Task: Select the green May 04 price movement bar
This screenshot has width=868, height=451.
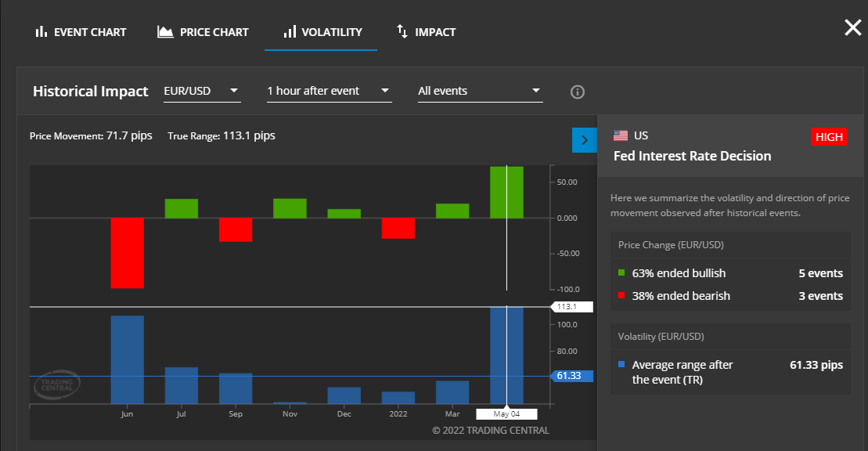Action: point(506,193)
